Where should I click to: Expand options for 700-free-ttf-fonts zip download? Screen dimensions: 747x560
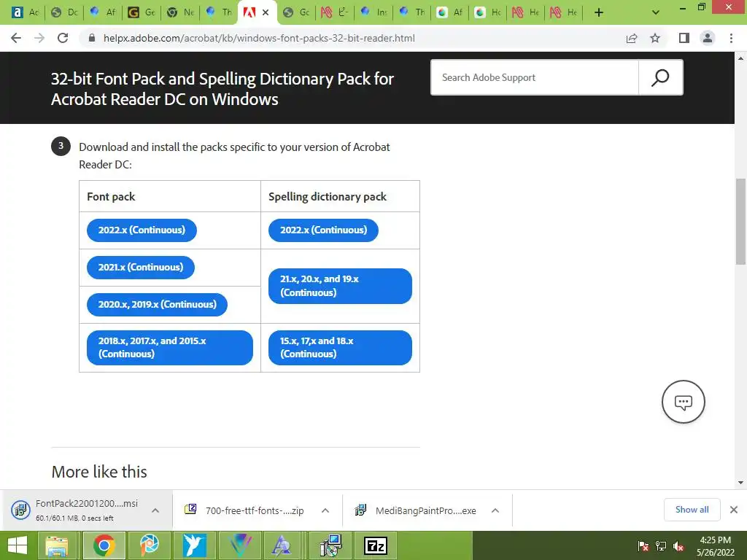[325, 510]
